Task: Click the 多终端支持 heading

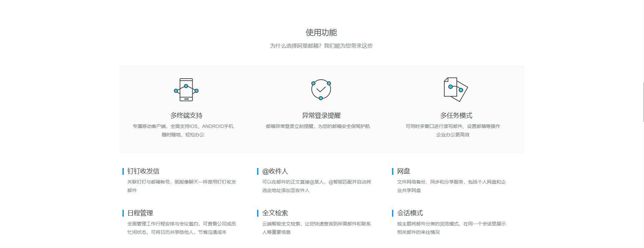Action: point(186,115)
